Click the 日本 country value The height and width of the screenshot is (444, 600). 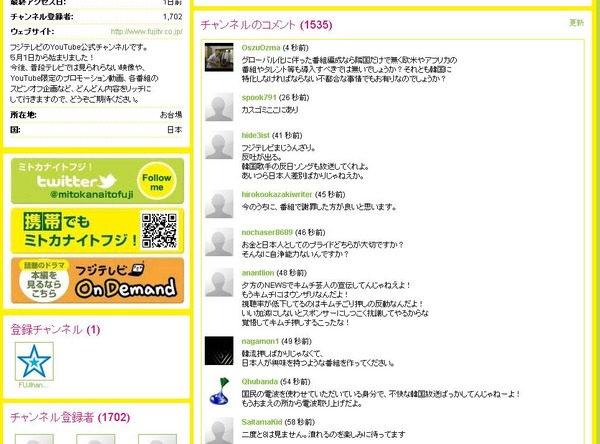(174, 129)
